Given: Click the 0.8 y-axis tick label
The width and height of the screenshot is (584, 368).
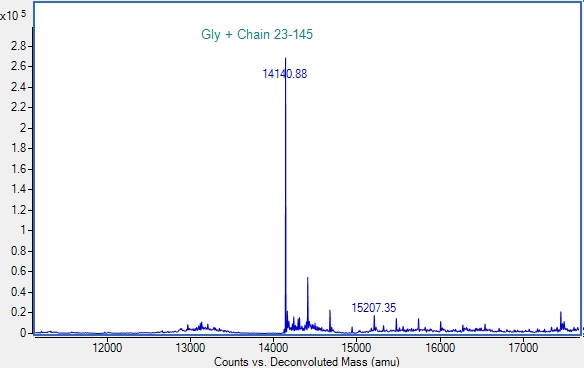Looking at the screenshot, I should 19,251.
